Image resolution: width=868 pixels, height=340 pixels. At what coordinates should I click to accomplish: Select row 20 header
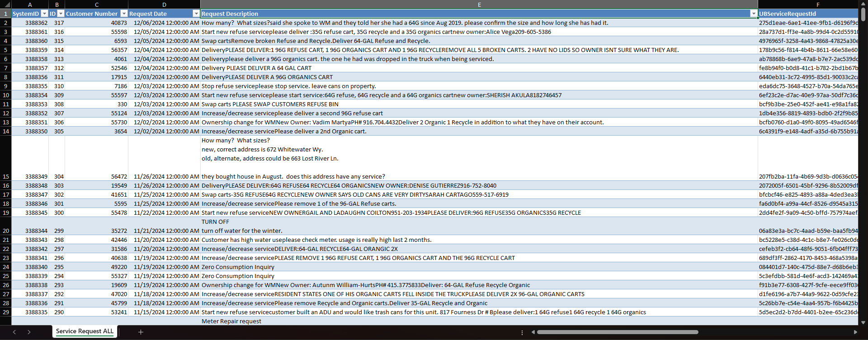(6, 226)
